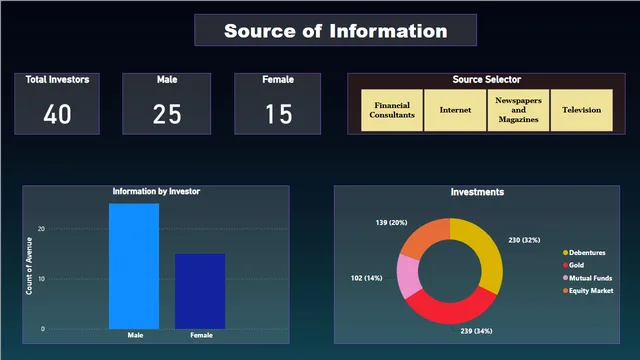Select Financial Consultants in Source Selector
The height and width of the screenshot is (360, 640).
[x=392, y=110]
